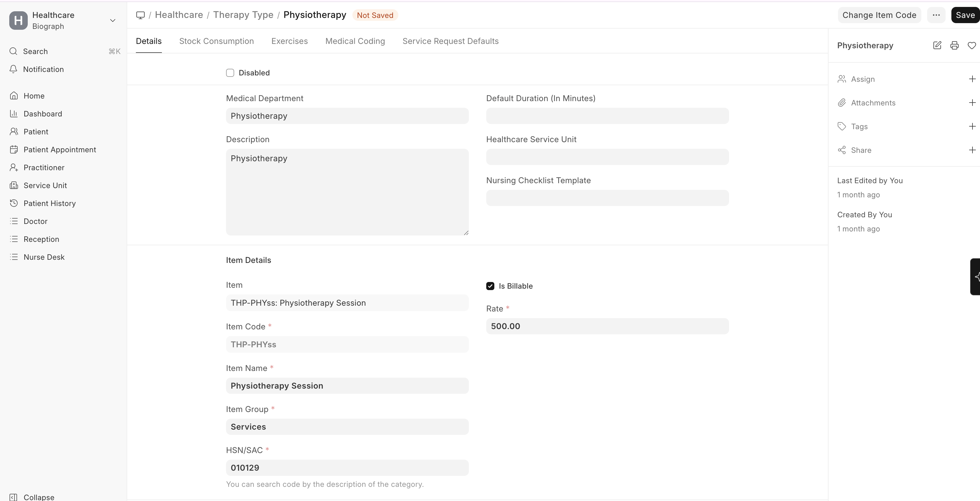Expand the Healthcare workspace switcher chevron

(x=113, y=21)
